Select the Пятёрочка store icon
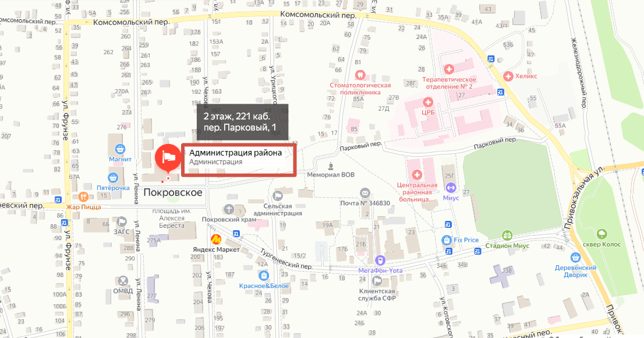Viewport: 644px width, 338px height. tap(113, 178)
